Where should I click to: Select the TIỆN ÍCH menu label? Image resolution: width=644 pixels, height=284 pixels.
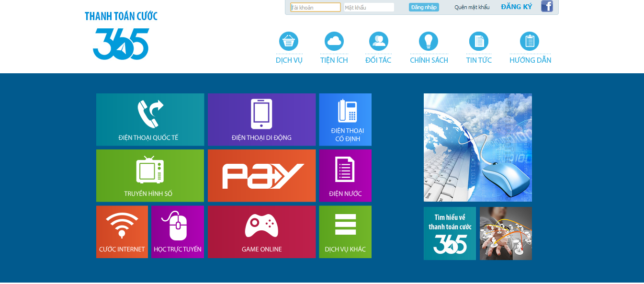point(334,60)
